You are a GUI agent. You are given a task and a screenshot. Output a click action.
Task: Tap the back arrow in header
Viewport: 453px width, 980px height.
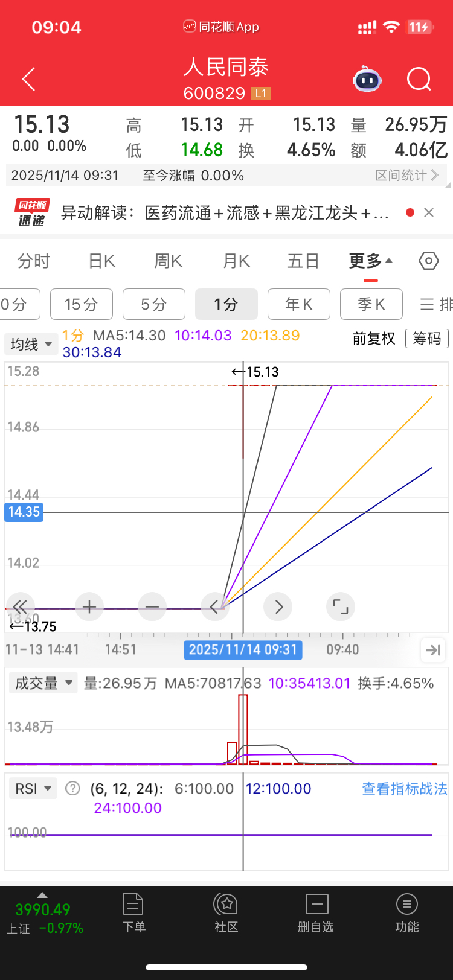tap(28, 79)
